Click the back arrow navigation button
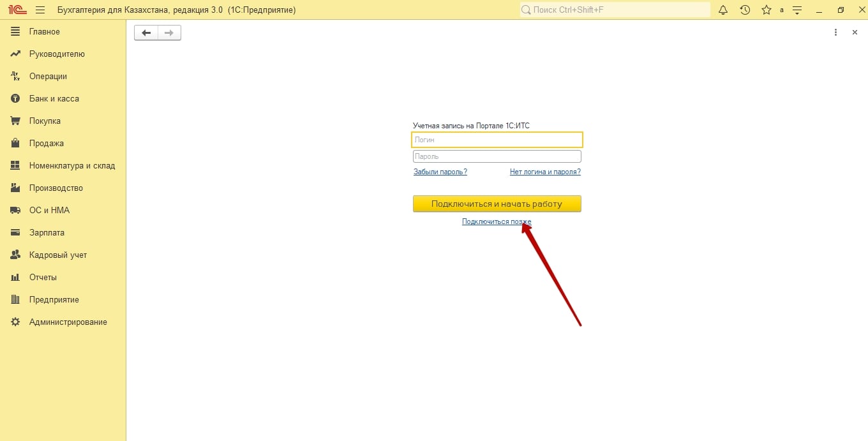The width and height of the screenshot is (868, 441). pyautogui.click(x=146, y=33)
